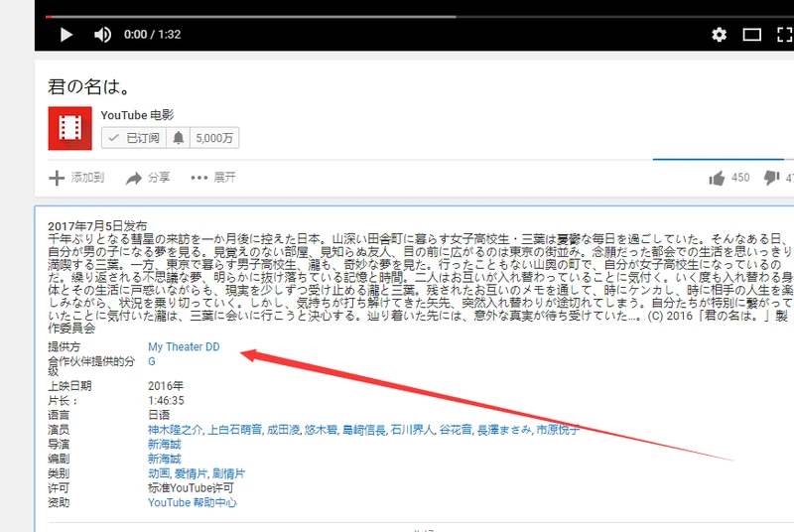The image size is (794, 532).
Task: Click the 0:00 / 1:32 time display
Action: (x=153, y=35)
